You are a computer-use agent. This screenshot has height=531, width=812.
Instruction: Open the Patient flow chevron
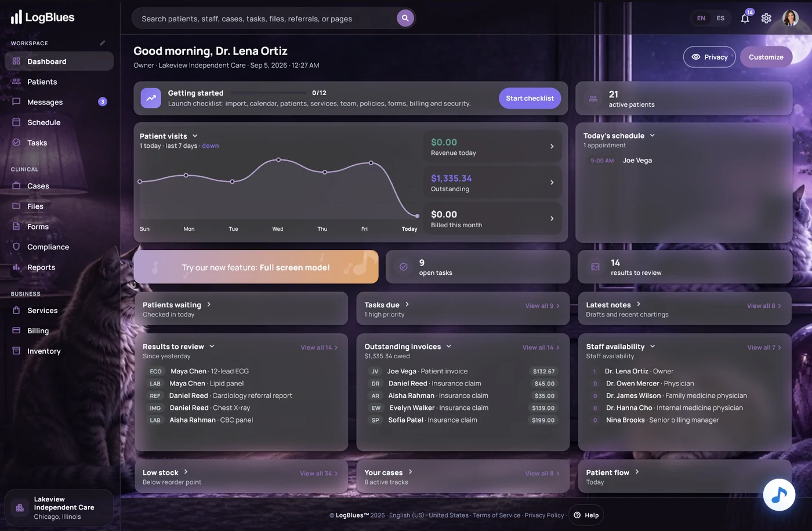pos(637,472)
